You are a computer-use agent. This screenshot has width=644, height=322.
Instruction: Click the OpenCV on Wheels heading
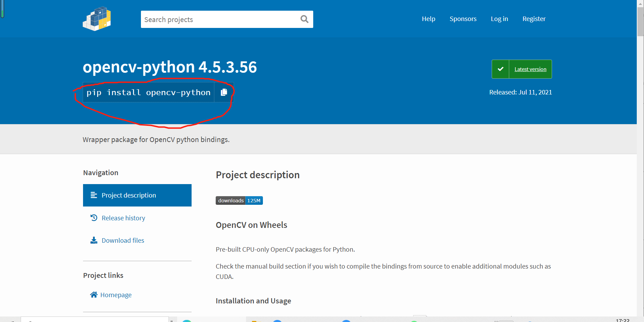[252, 225]
